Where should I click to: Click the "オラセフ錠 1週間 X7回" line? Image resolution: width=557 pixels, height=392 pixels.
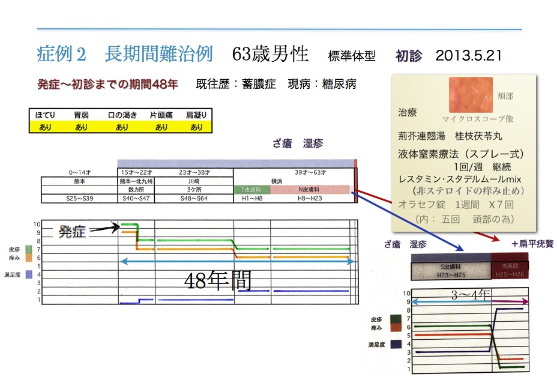tap(456, 205)
